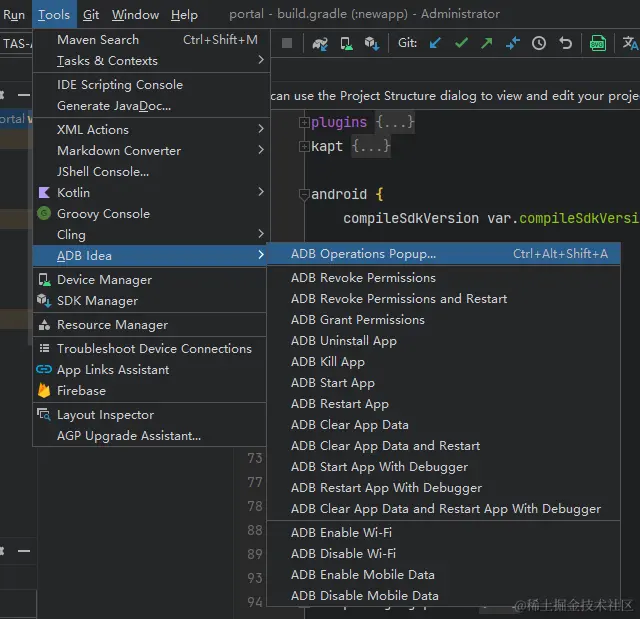This screenshot has width=640, height=619.
Task: Open Device Manager from Tools menu
Action: click(x=149, y=280)
